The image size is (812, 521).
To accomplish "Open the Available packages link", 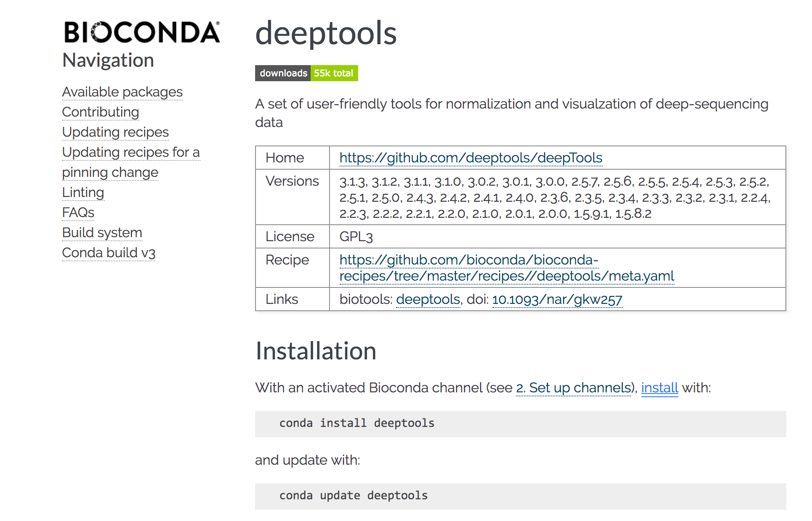I will point(122,92).
